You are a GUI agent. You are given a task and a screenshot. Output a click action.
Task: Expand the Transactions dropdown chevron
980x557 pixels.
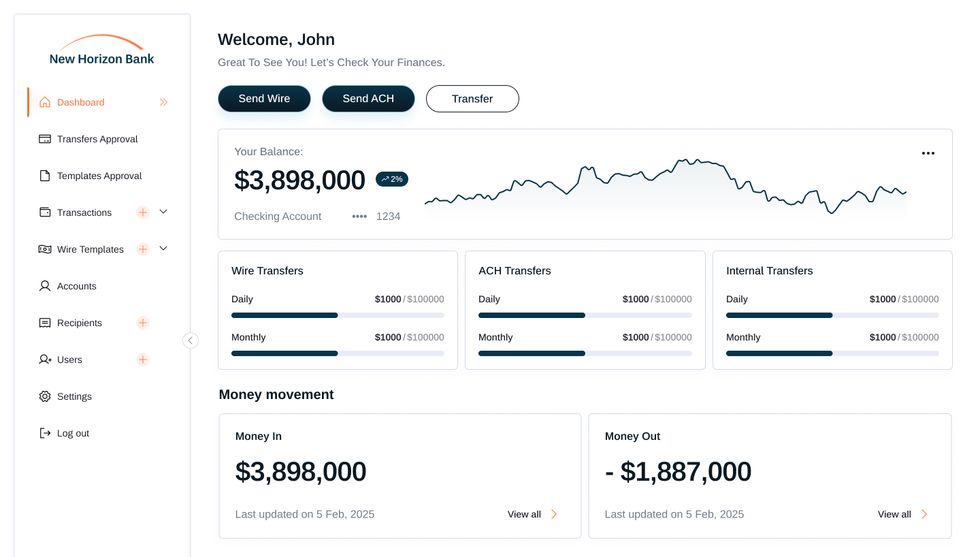point(163,212)
